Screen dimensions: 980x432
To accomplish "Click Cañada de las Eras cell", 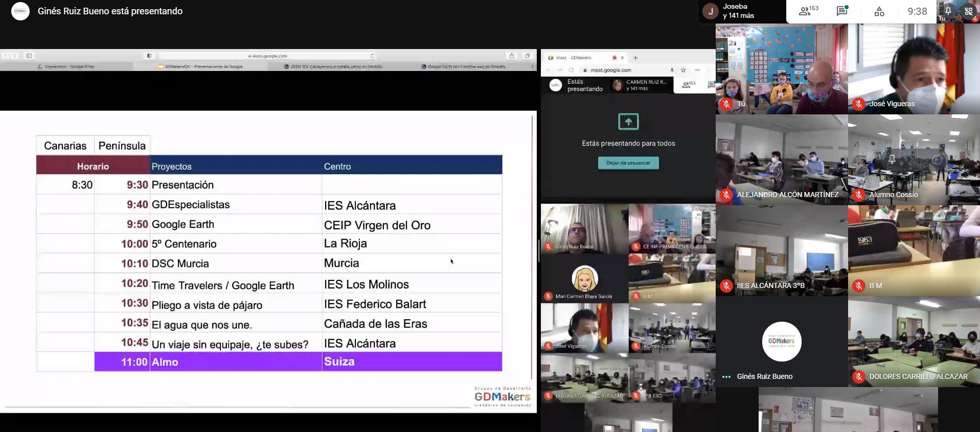I will tap(412, 324).
